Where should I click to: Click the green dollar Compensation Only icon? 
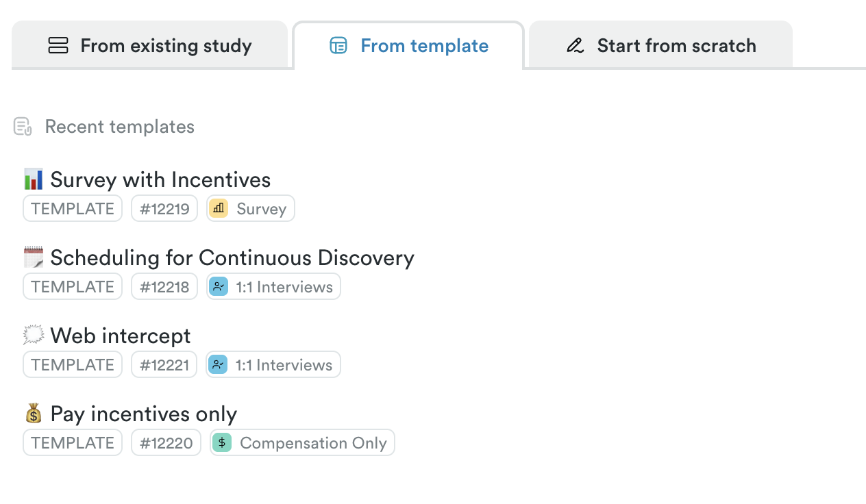(222, 442)
